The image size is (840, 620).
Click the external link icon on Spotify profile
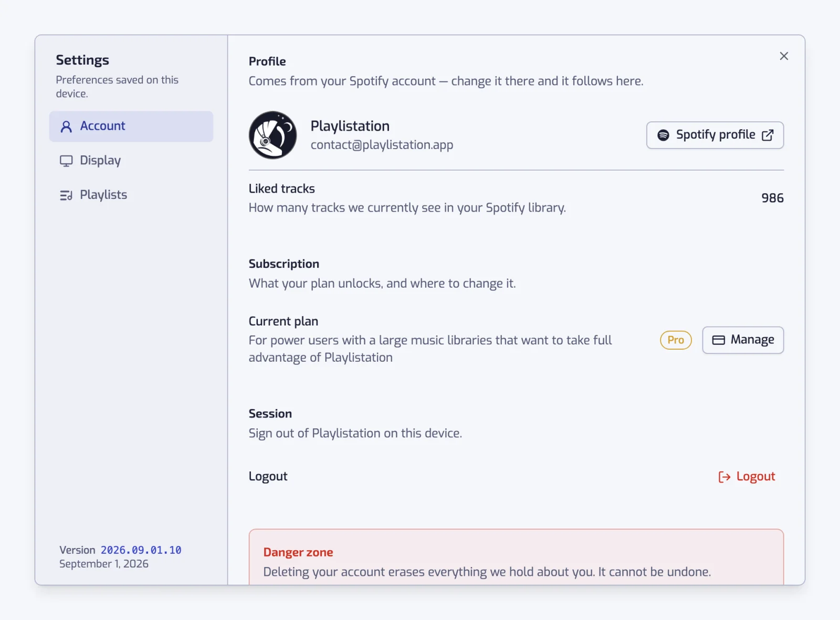coord(768,135)
